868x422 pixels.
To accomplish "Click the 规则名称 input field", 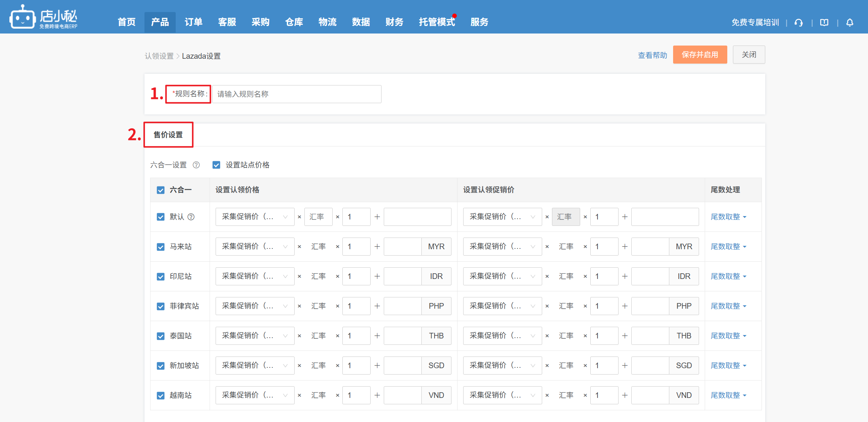I will tap(296, 94).
